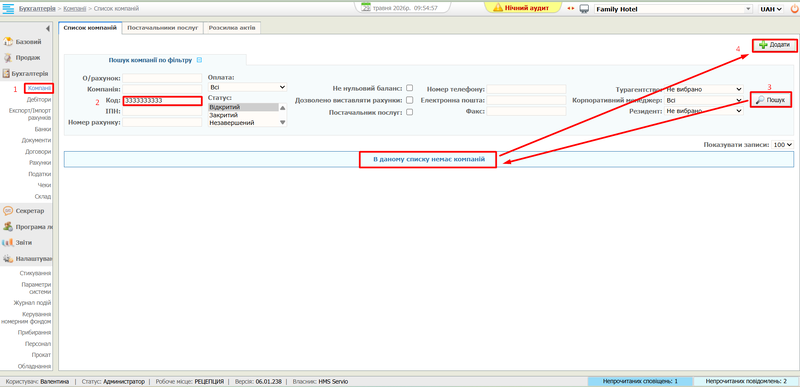Viewport: 800px width, 387px height.
Task: Select Незавершений in the status list
Action: pos(243,123)
